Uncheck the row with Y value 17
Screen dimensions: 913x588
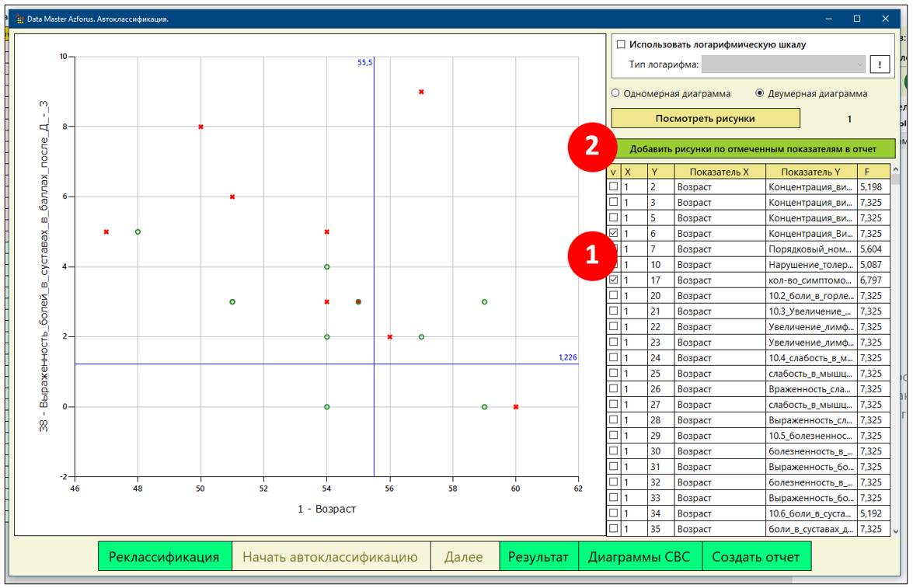coord(614,280)
